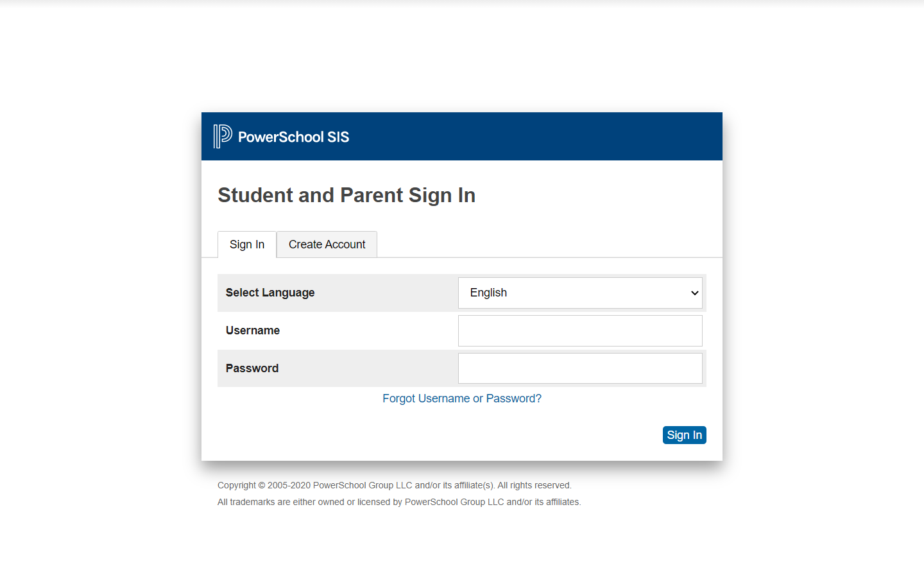Click the gray Password row background
Screen dimensions: 924x566
(x=372, y=368)
